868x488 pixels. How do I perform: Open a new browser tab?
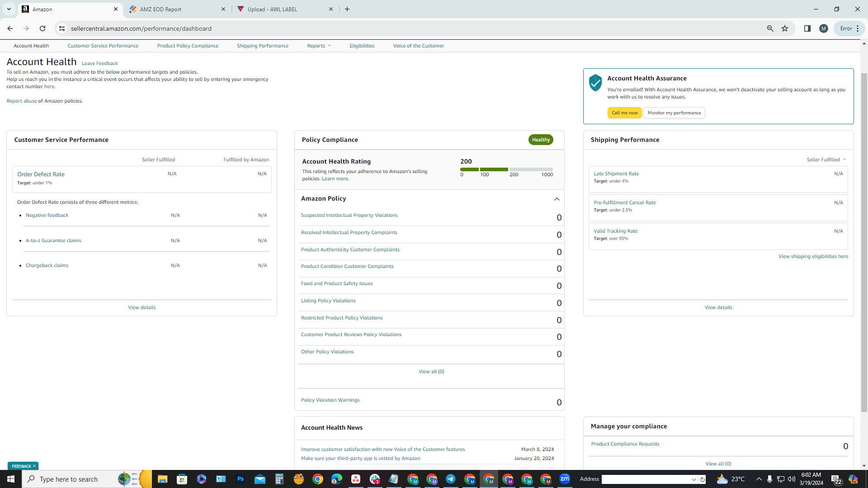347,9
